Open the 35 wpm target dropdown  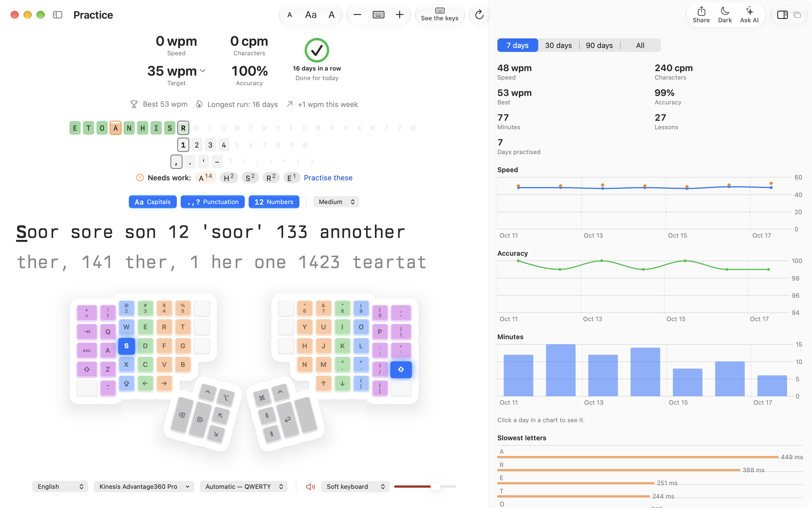(176, 71)
